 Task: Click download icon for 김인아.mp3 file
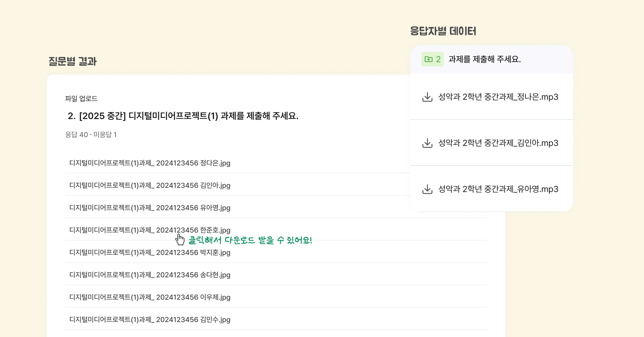coord(427,143)
